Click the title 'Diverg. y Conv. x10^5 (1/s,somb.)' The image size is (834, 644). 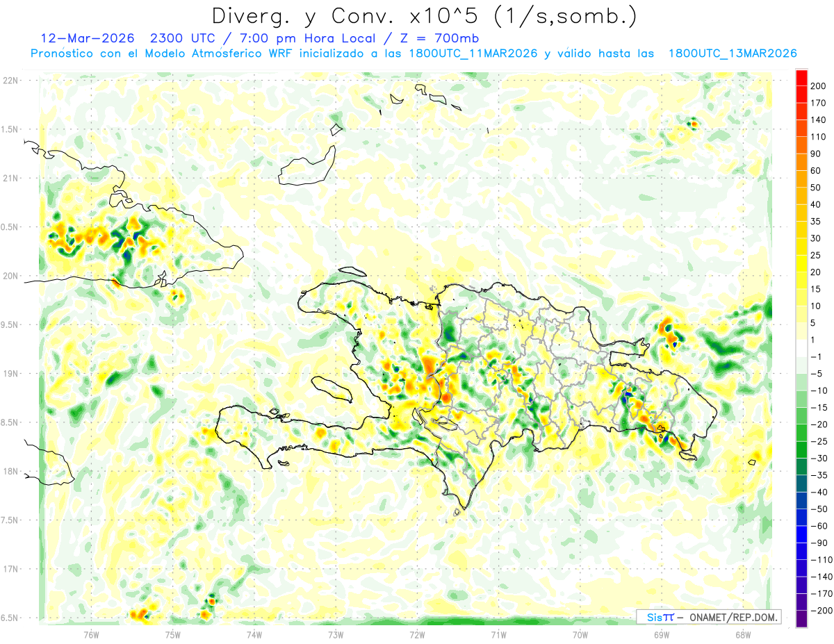click(x=424, y=16)
